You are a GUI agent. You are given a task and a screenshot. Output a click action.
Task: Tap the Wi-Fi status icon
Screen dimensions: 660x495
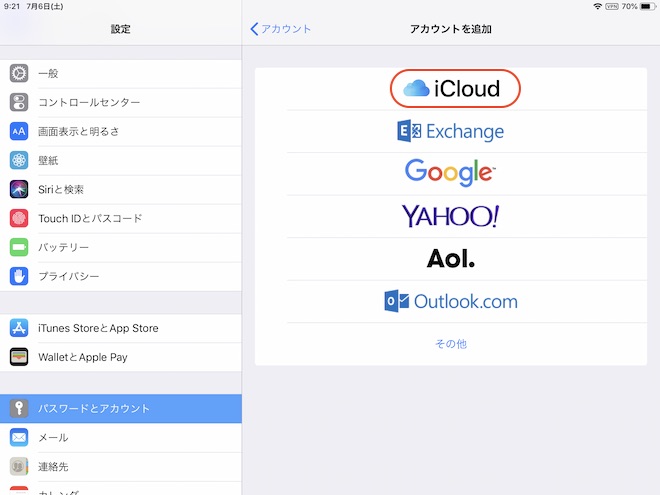tap(598, 6)
